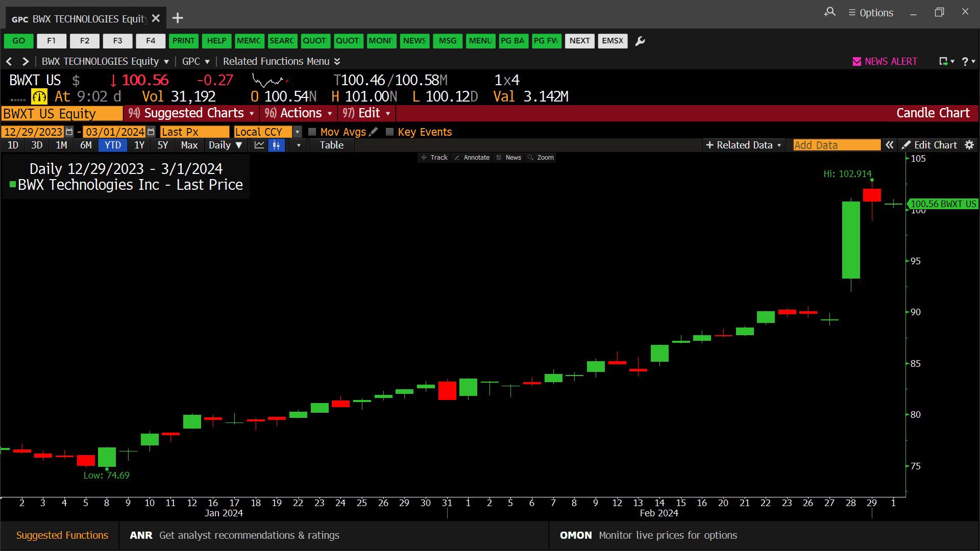Enable the Mov Avgs checkbox
The image size is (980, 551).
(312, 132)
